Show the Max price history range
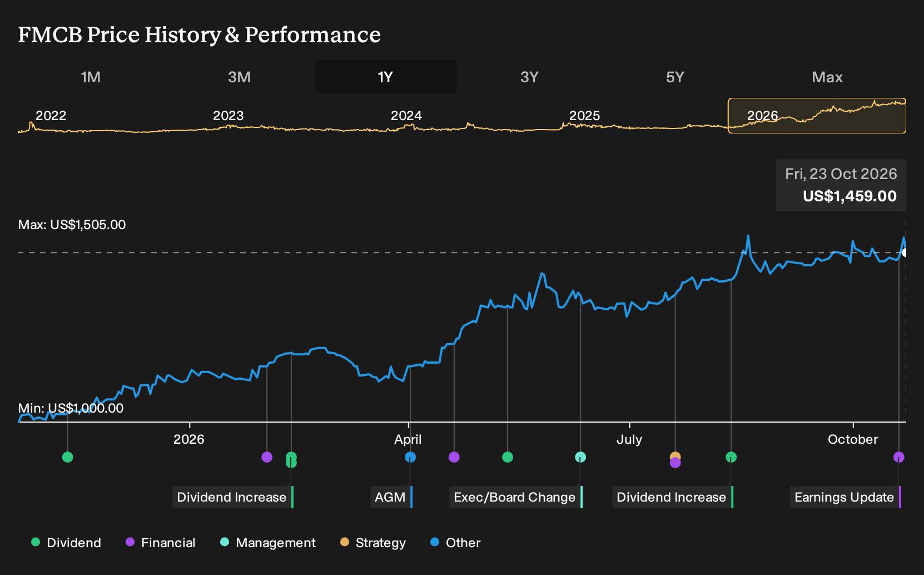924x575 pixels. tap(827, 77)
